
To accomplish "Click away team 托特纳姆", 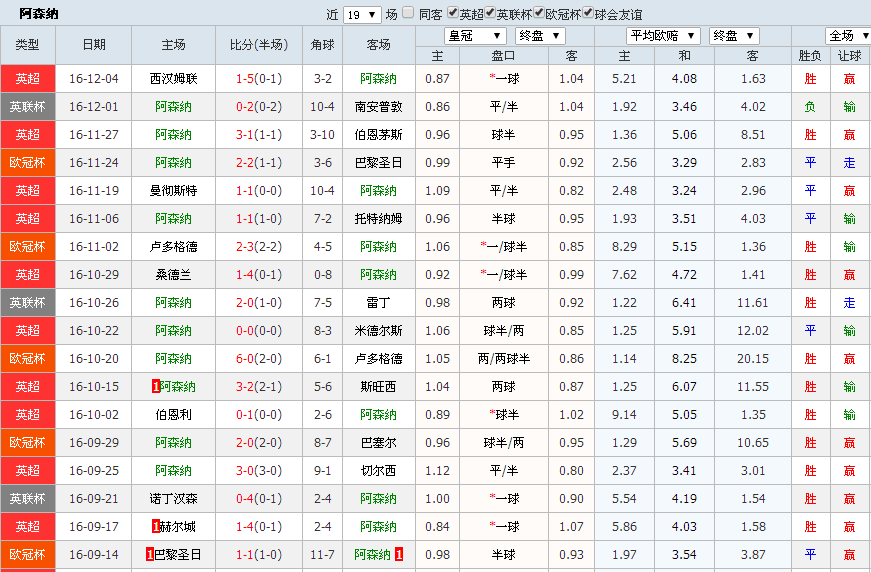I will [x=379, y=219].
